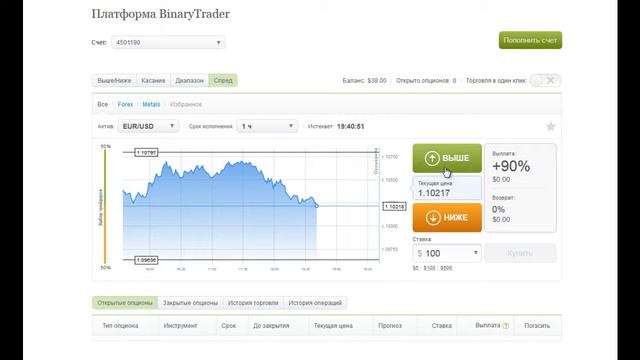Click the upper level marker 1.10797
This screenshot has height=360, width=640.
click(x=146, y=153)
